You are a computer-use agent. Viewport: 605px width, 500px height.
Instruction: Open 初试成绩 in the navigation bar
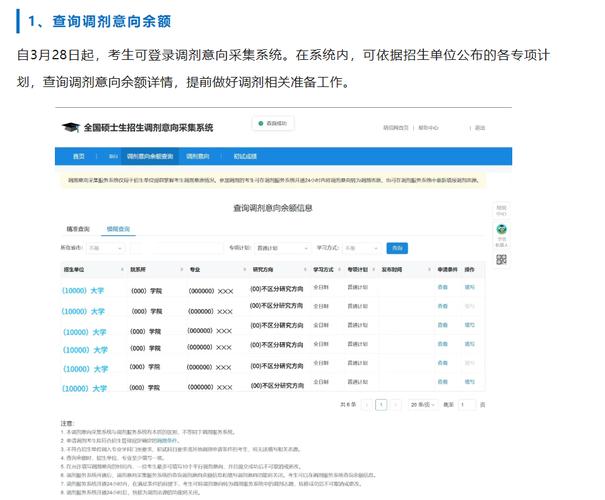click(245, 156)
